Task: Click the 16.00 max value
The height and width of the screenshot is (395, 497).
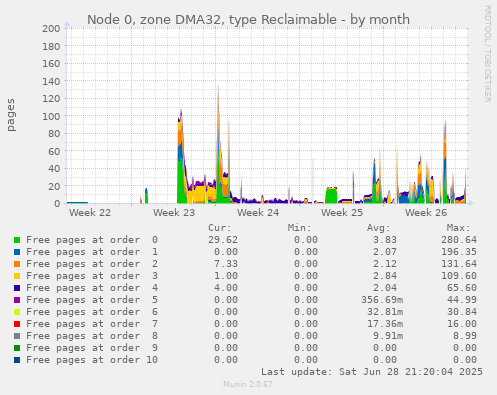Action: point(462,324)
